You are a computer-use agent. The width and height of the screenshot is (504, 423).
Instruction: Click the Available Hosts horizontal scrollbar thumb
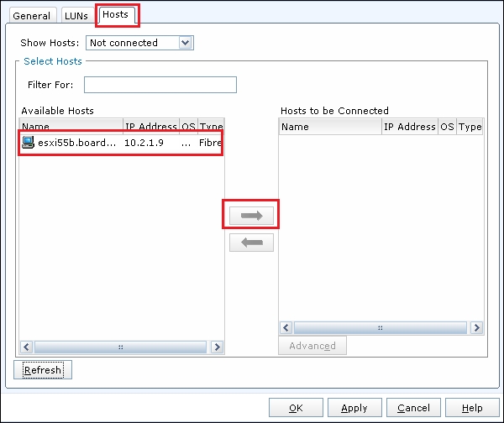point(120,347)
